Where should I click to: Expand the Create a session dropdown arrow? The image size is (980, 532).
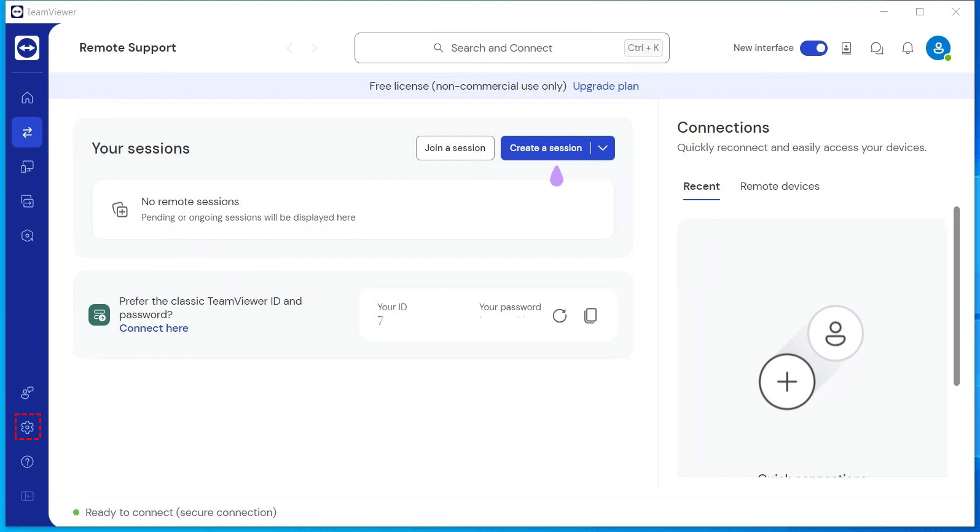pyautogui.click(x=603, y=148)
